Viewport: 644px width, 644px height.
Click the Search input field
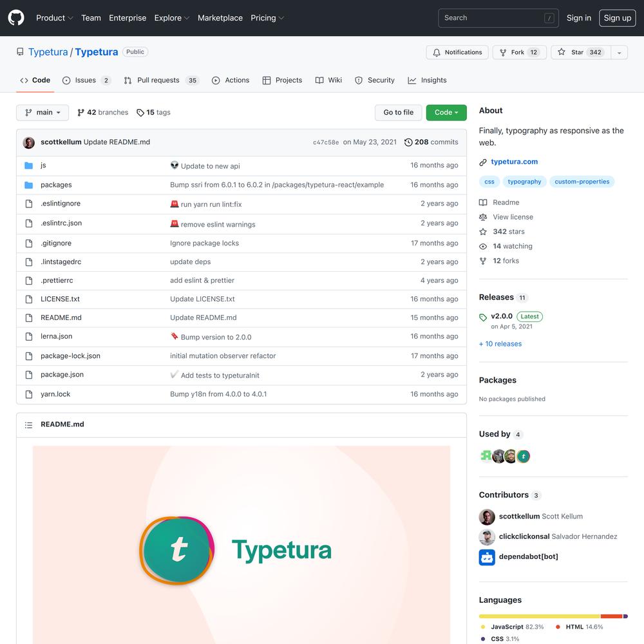[498, 18]
